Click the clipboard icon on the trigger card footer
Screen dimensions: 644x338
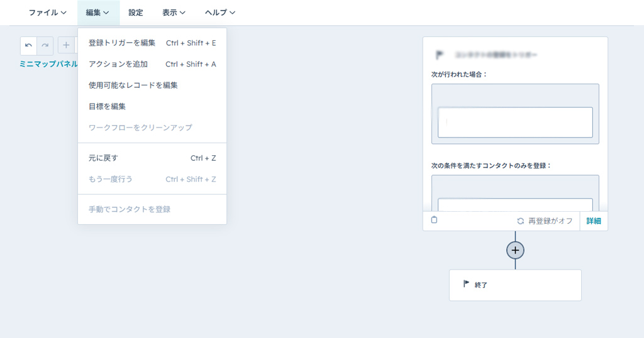pos(434,221)
